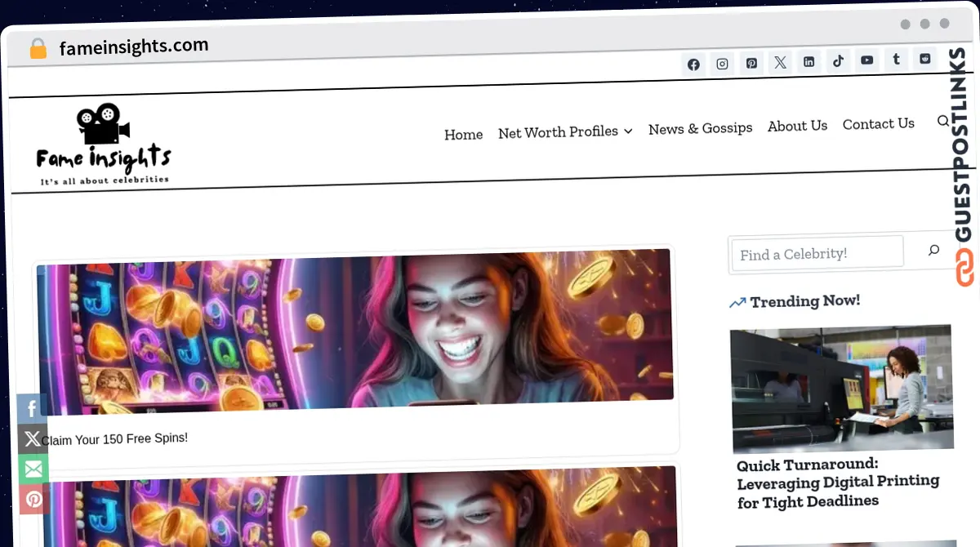
Task: Open the Facebook icon in top bar
Action: (693, 64)
